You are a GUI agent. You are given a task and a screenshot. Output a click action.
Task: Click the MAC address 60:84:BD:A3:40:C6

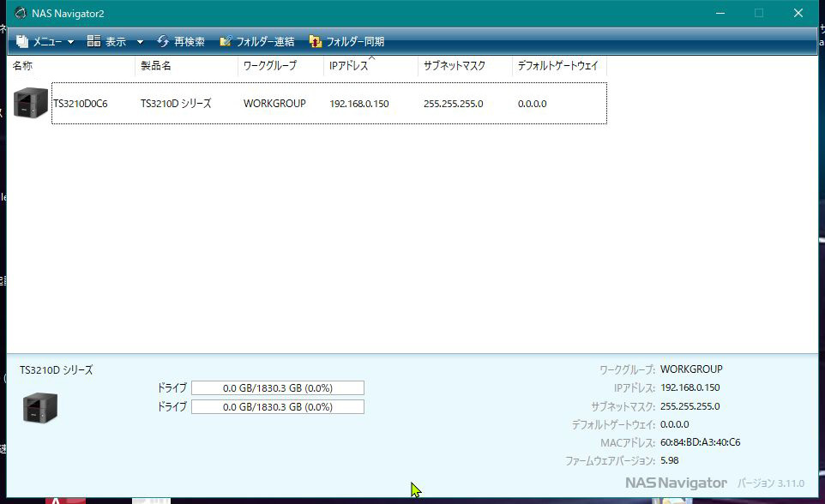[701, 442]
